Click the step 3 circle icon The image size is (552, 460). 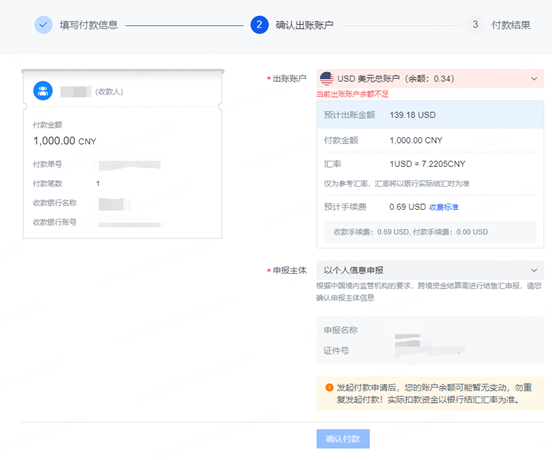(x=475, y=25)
